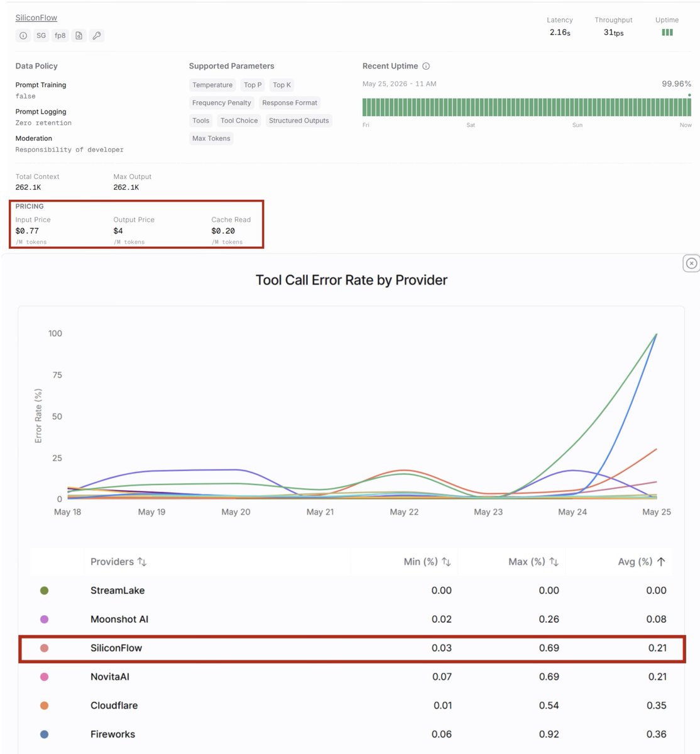700x754 pixels.
Task: Click the Throughput value 31tps
Action: click(x=614, y=32)
